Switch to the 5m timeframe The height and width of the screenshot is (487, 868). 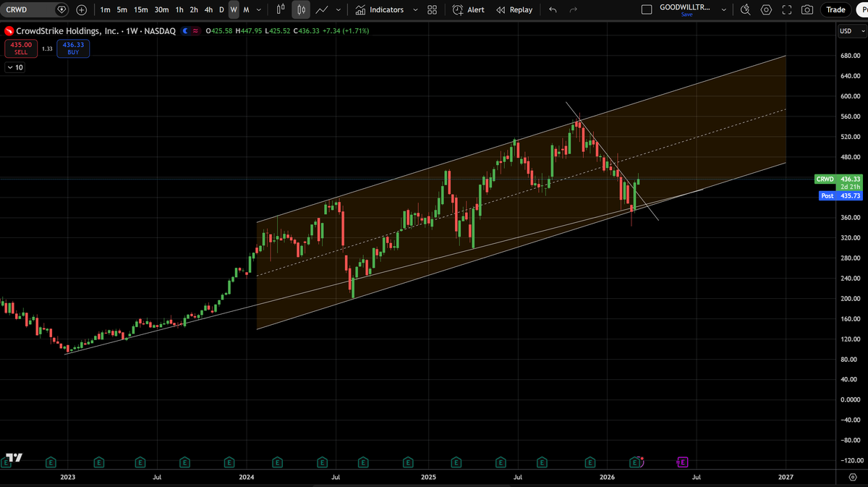pos(122,9)
